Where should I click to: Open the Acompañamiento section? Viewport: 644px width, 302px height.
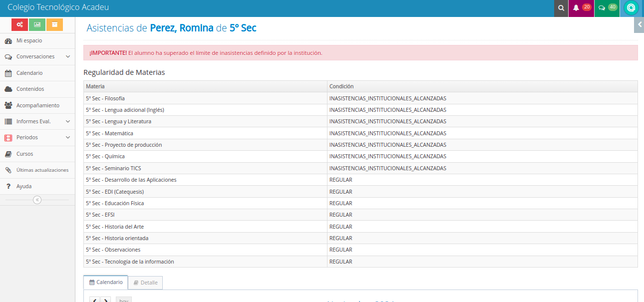click(x=37, y=105)
